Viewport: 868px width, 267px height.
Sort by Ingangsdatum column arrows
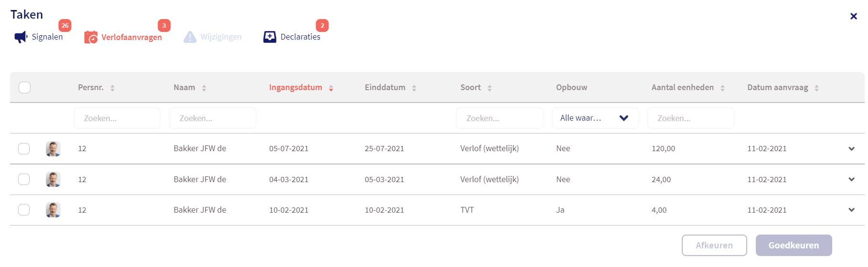point(331,88)
